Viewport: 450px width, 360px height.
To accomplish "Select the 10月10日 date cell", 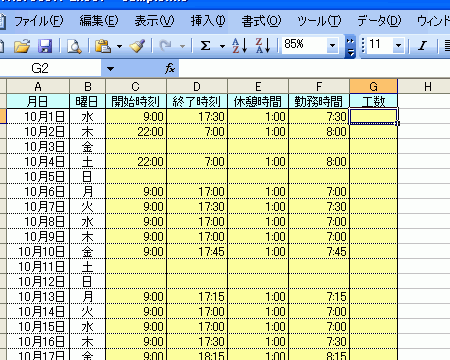I will coord(38,251).
